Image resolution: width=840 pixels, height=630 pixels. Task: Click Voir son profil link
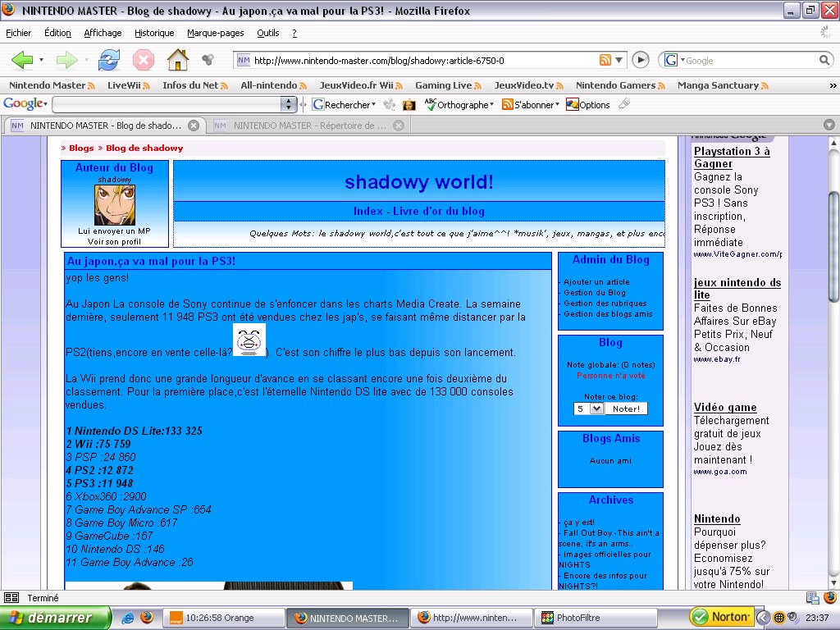pyautogui.click(x=114, y=242)
